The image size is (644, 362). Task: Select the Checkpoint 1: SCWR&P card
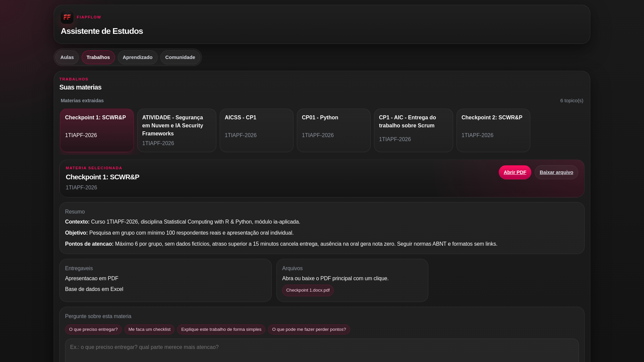[x=97, y=130]
